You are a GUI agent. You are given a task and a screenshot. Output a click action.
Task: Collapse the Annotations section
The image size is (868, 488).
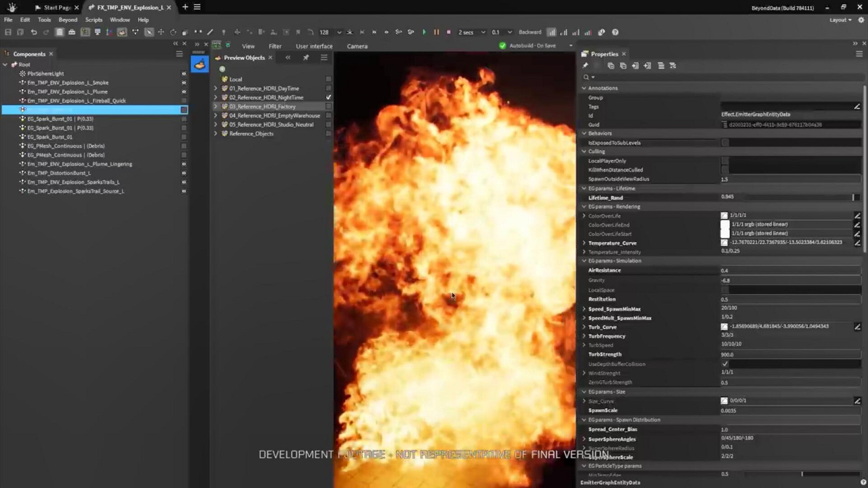click(x=584, y=88)
